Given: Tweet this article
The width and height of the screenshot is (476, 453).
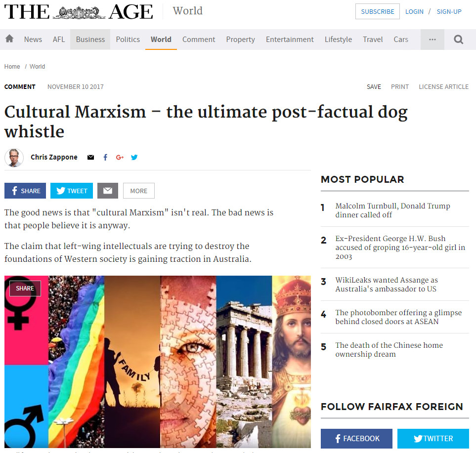Looking at the screenshot, I should 72,191.
